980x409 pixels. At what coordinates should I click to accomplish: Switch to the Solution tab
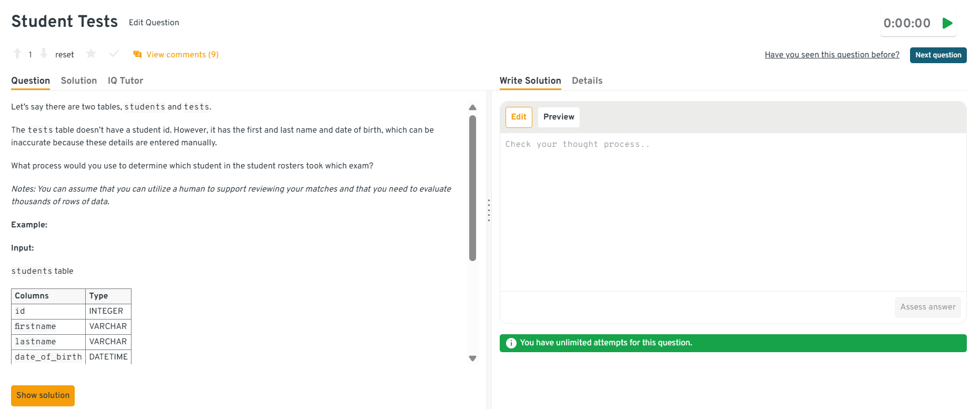pos(79,81)
